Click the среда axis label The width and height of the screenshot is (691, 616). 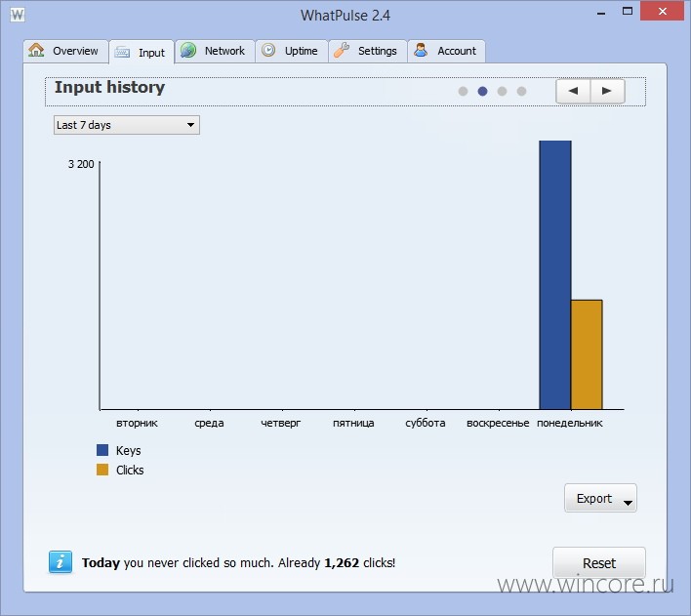point(209,423)
